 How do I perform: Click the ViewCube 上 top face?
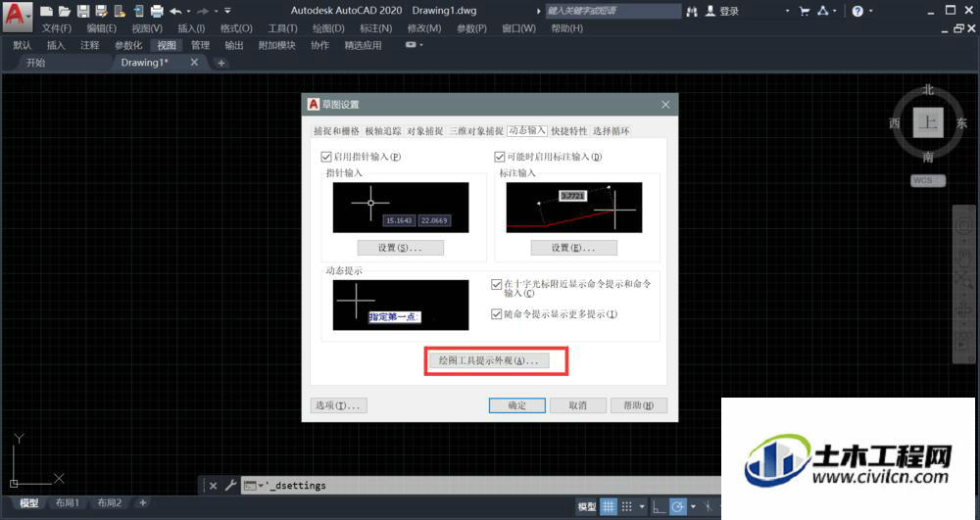click(927, 122)
